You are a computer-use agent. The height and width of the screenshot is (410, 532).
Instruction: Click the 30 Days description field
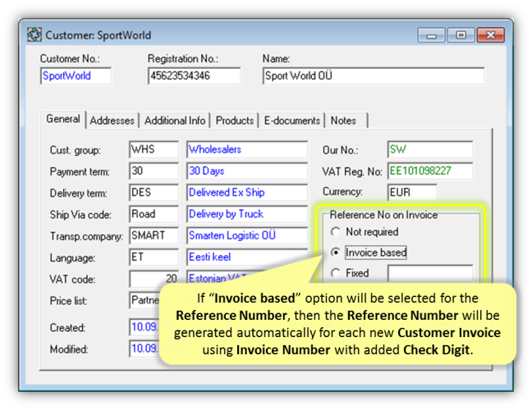247,171
